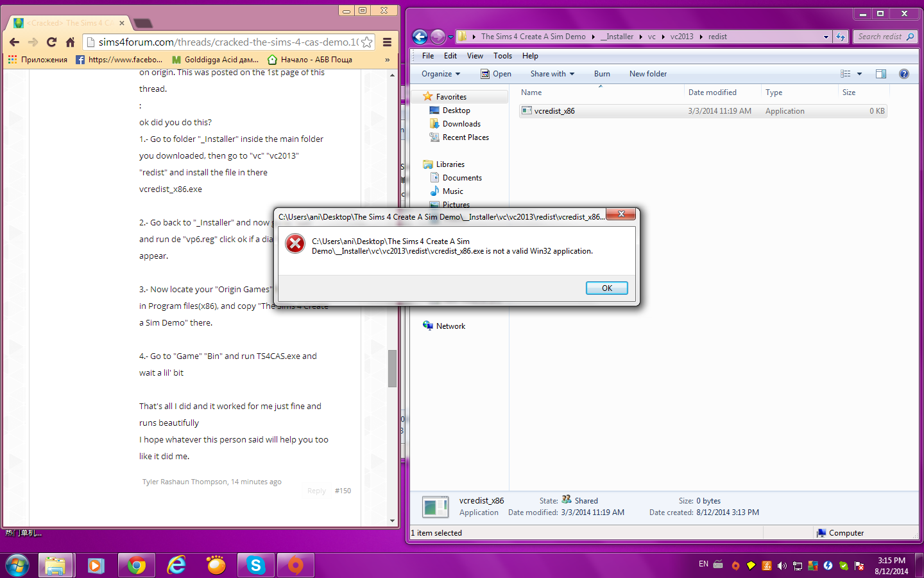Screen dimensions: 924x578
Task: Click the New folder button
Action: [x=647, y=74]
